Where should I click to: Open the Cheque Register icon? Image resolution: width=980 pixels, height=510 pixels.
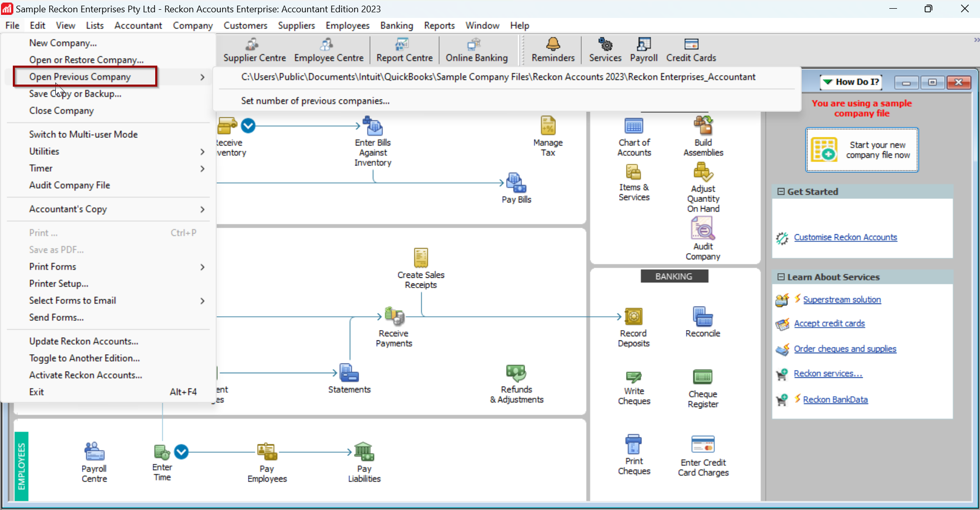tap(703, 377)
